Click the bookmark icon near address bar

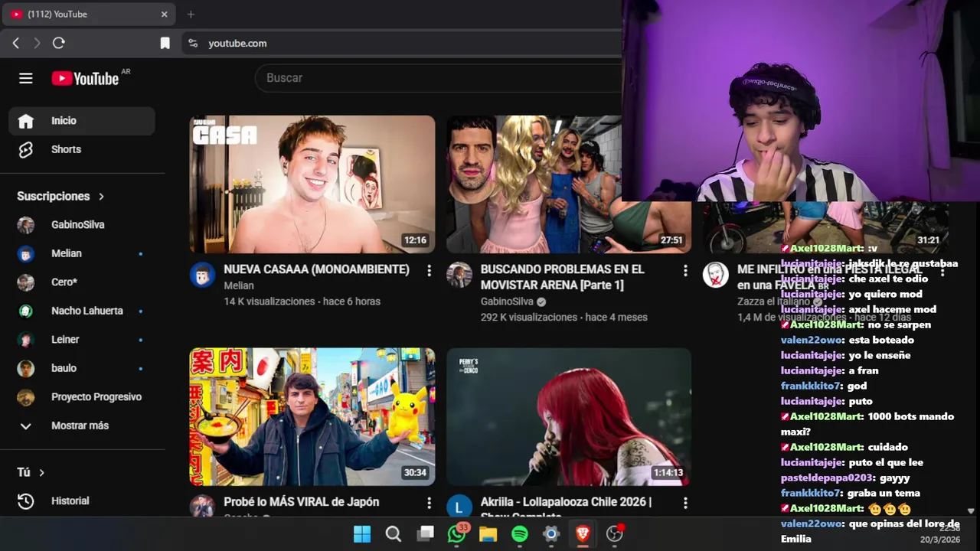[165, 44]
